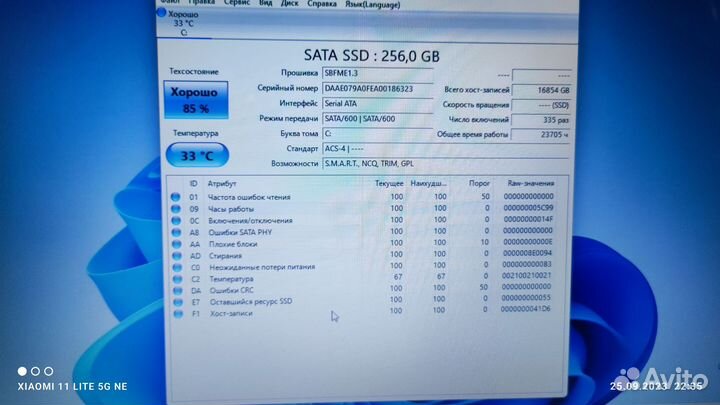The width and height of the screenshot is (720, 405).
Task: Click the Текущее column header
Action: [389, 183]
